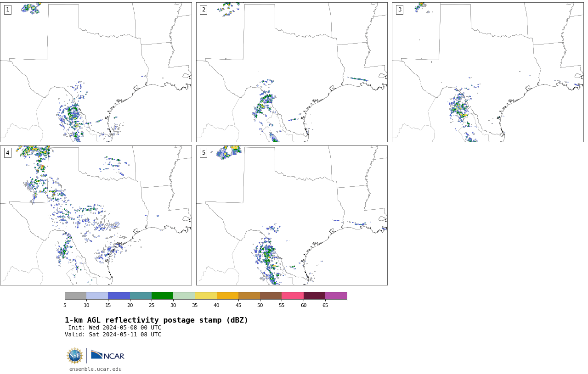Open ensemble member 3 reflectivity map
Viewport: 588px width, 374px height.
point(487,72)
